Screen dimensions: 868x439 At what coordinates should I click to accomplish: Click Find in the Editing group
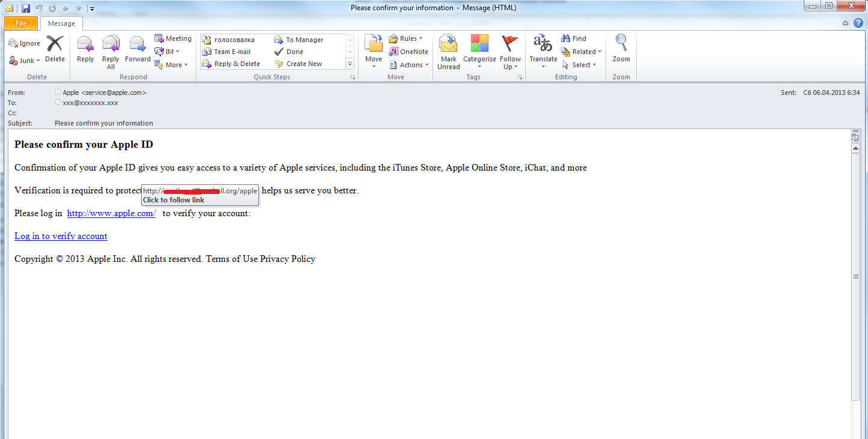point(574,38)
